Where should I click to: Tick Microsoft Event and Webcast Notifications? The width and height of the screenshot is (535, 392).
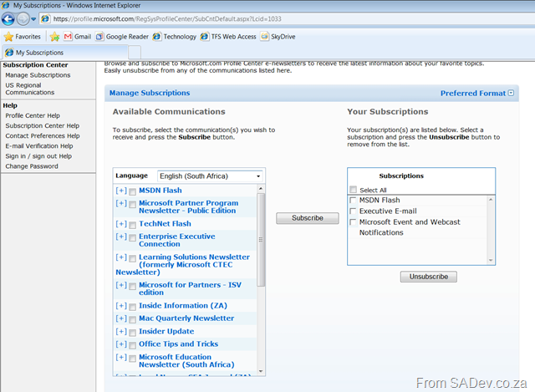tap(353, 222)
